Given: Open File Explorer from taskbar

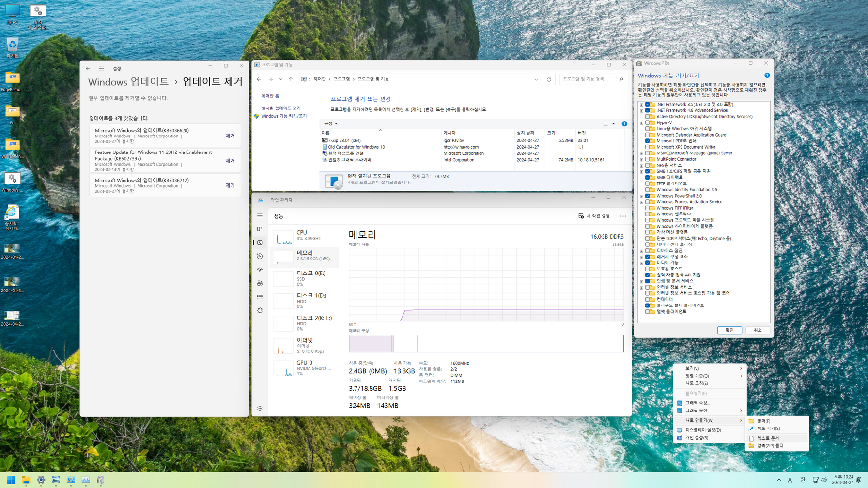Looking at the screenshot, I should (26, 480).
